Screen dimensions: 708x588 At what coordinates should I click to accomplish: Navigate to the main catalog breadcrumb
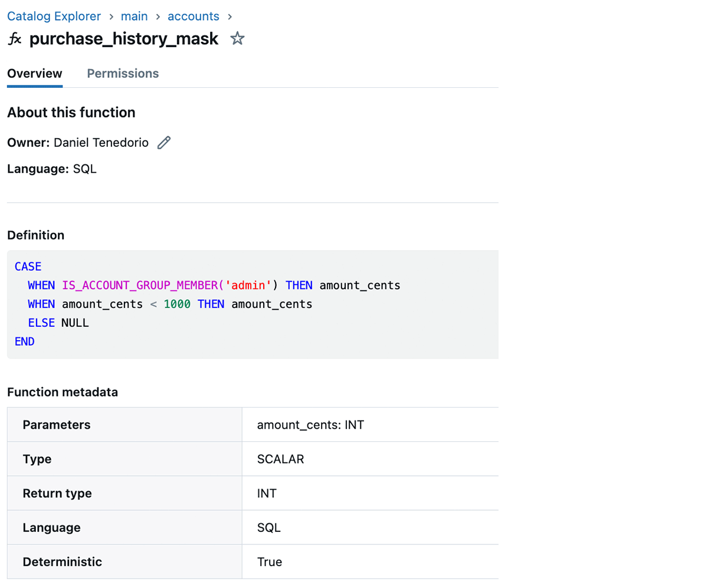(x=134, y=17)
